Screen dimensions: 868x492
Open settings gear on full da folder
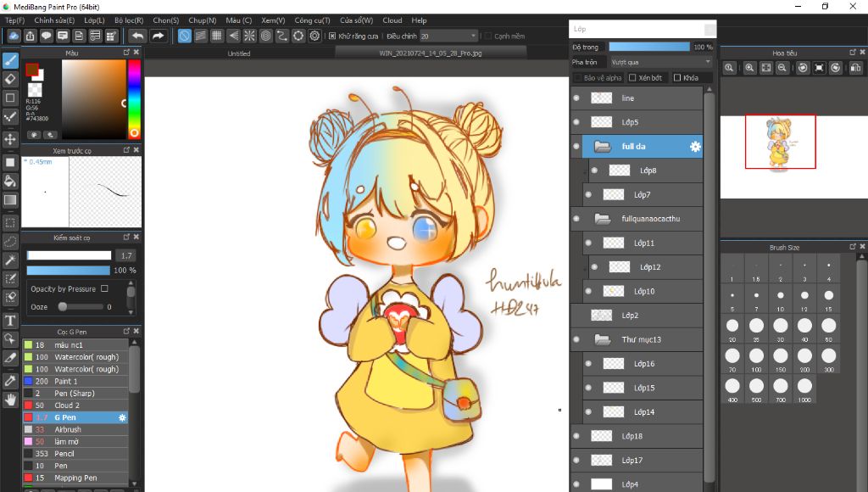[x=695, y=146]
